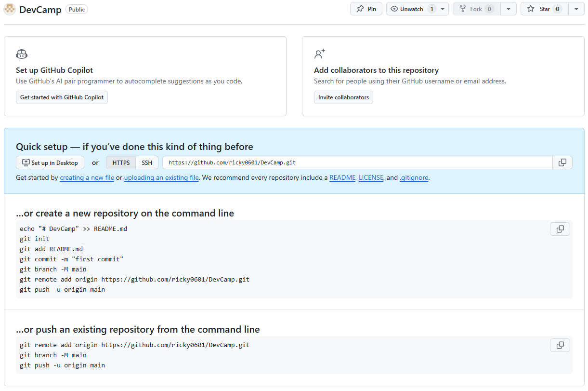This screenshot has height=391, width=588.
Task: Click the 'git add README.md' line
Action: [51, 249]
